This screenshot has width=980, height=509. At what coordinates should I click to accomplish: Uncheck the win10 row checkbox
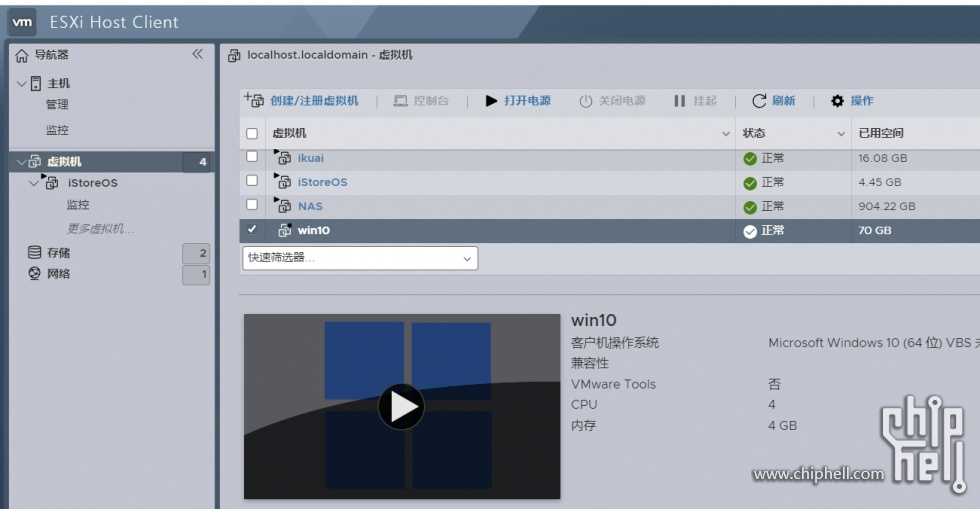tap(252, 229)
